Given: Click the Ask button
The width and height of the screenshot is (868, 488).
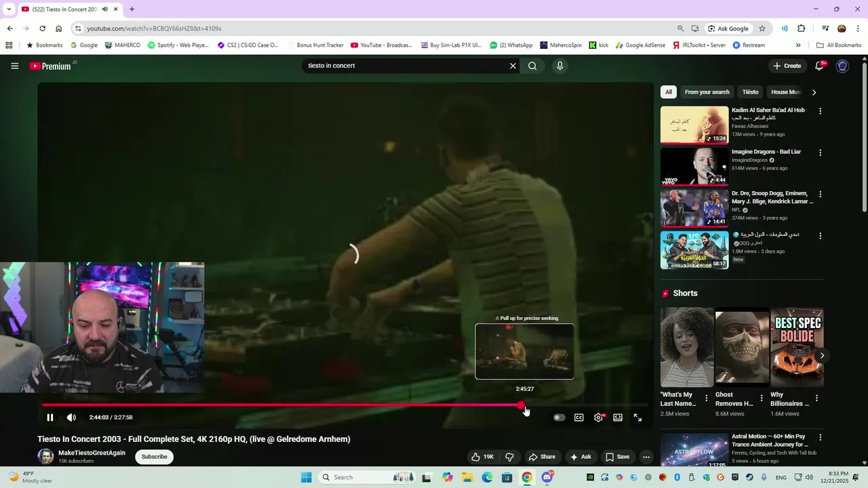Looking at the screenshot, I should (580, 457).
